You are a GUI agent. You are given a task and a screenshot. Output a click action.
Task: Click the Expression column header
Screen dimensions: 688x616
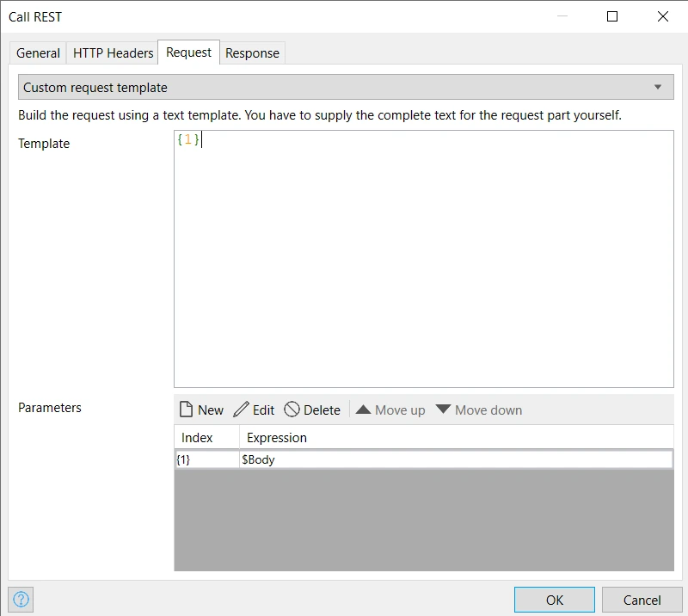click(x=457, y=437)
